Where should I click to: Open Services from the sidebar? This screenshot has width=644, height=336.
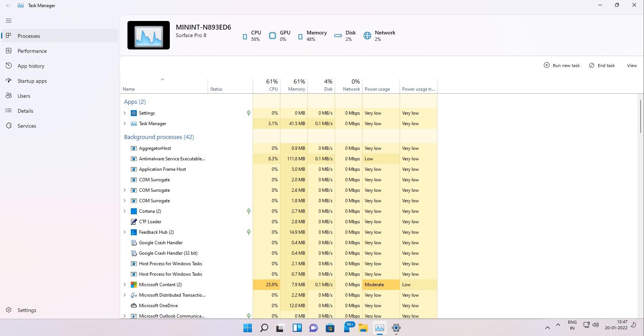[27, 126]
